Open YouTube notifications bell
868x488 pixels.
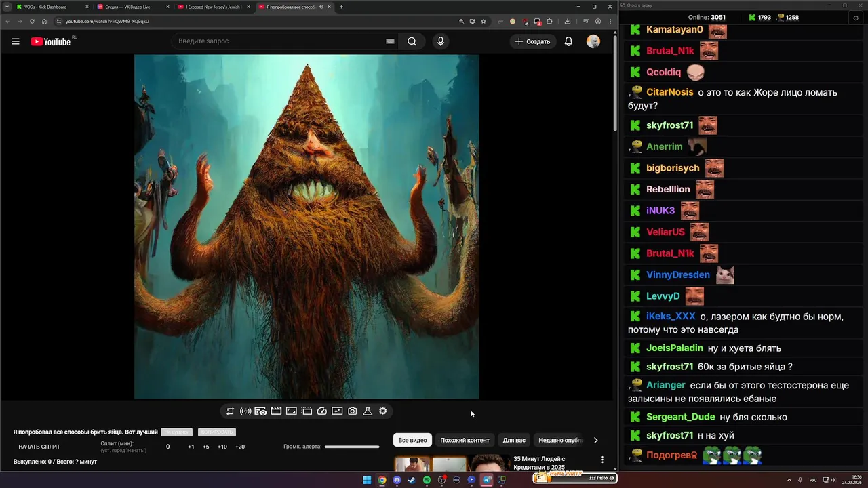pyautogui.click(x=568, y=41)
